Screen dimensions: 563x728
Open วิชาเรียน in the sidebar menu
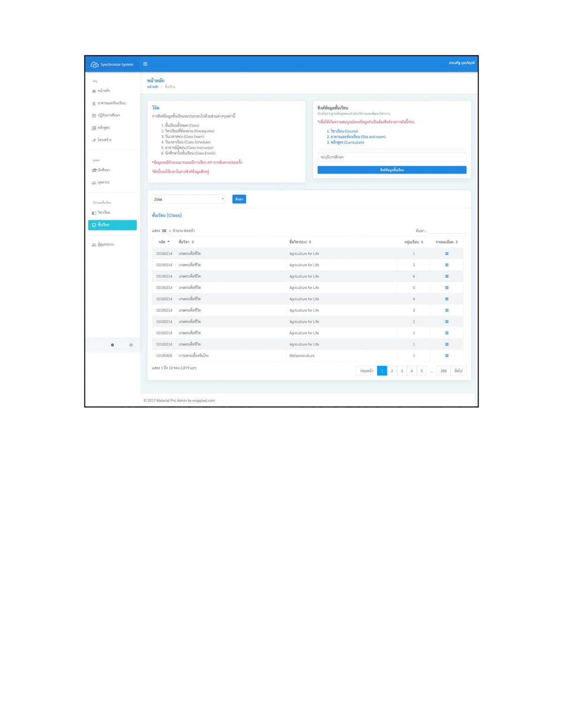tap(101, 213)
